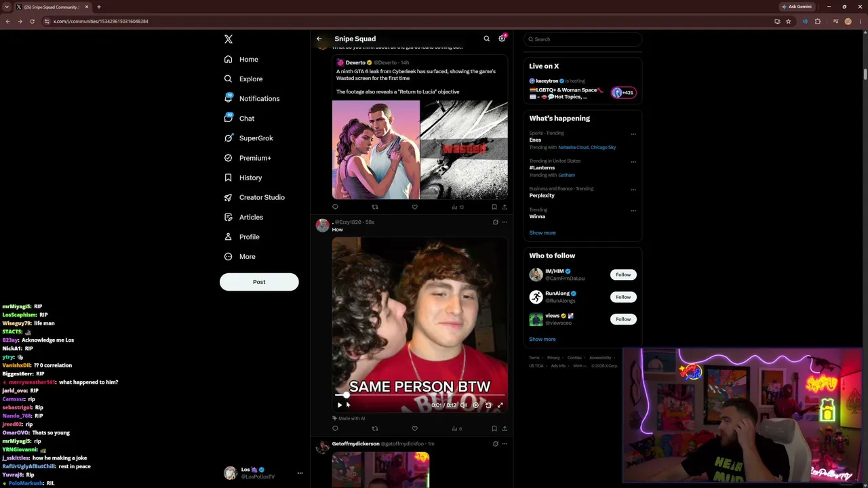This screenshot has height=488, width=868.
Task: Follow the IM/HIM account
Action: point(623,274)
